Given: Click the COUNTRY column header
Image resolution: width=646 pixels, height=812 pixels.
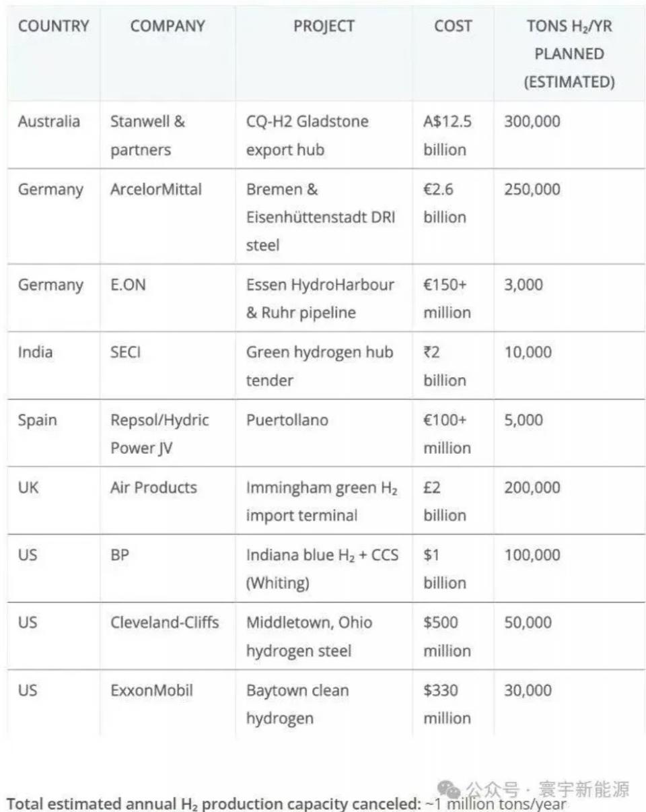Looking at the screenshot, I should click(54, 26).
